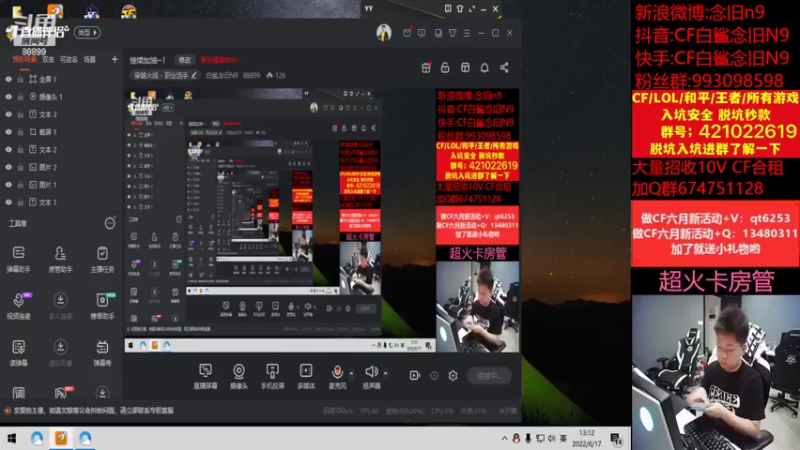Expand the microphone volume arrow
The width and height of the screenshot is (800, 450).
(x=351, y=374)
